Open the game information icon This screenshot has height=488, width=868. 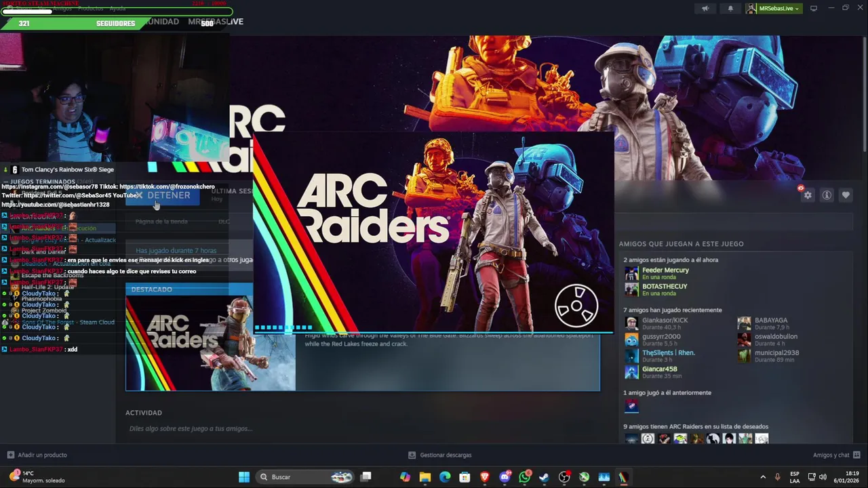click(827, 195)
